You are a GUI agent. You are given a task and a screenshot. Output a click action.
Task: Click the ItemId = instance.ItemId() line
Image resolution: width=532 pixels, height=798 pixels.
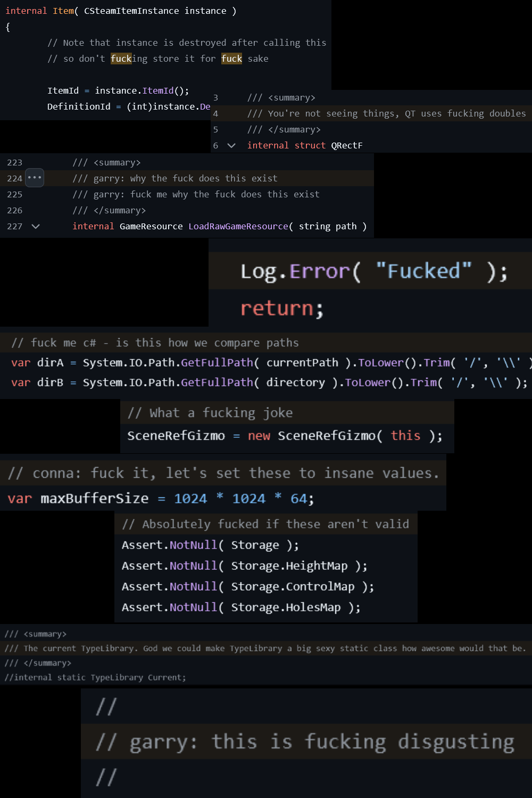pyautogui.click(x=118, y=90)
